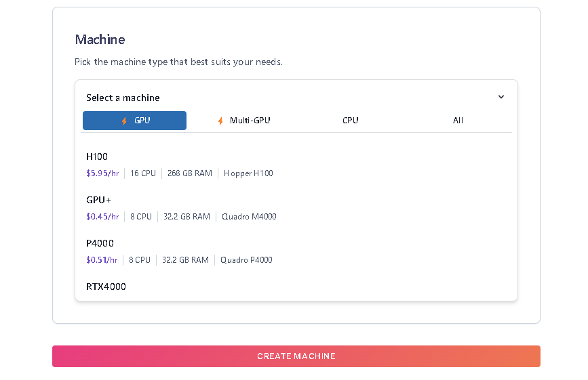Choose the GPU+ machine name
Image resolution: width=588 pixels, height=380 pixels.
(x=98, y=200)
